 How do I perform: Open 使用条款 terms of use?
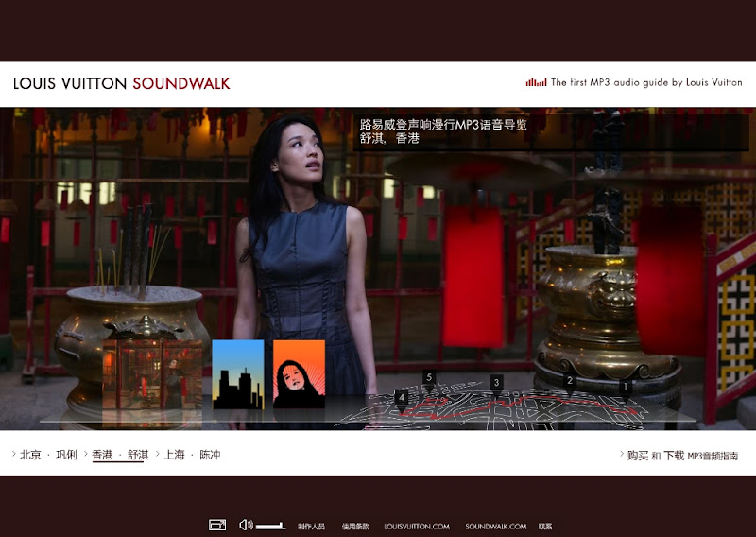tap(354, 527)
